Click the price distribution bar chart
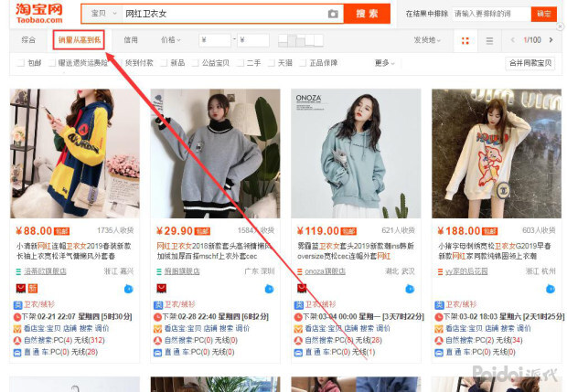 pos(301,40)
